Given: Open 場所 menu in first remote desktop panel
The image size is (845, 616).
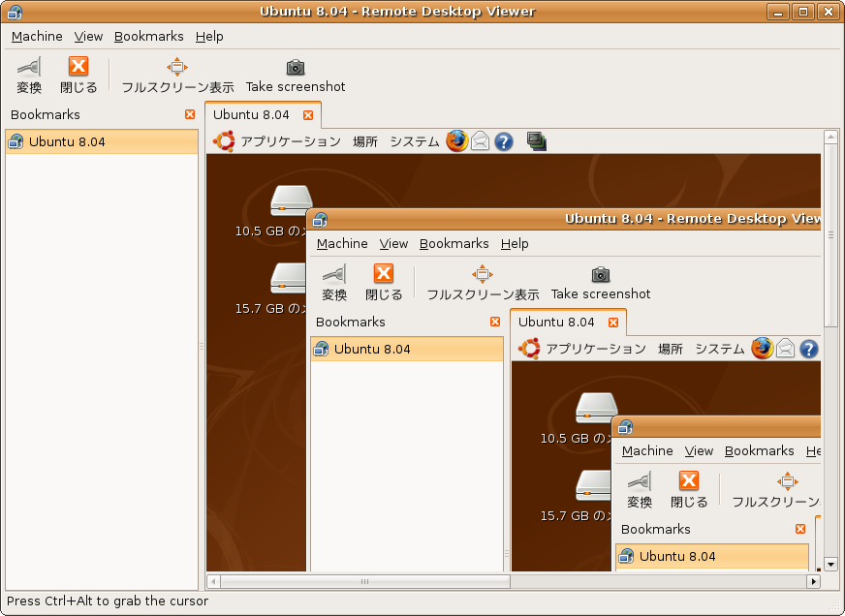Looking at the screenshot, I should tap(364, 141).
